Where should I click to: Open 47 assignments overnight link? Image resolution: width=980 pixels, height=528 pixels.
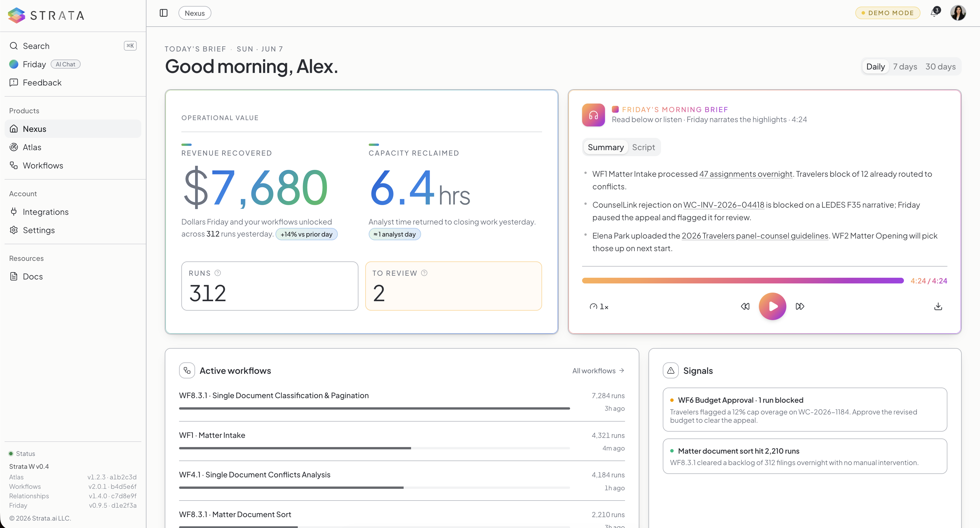[x=746, y=174]
